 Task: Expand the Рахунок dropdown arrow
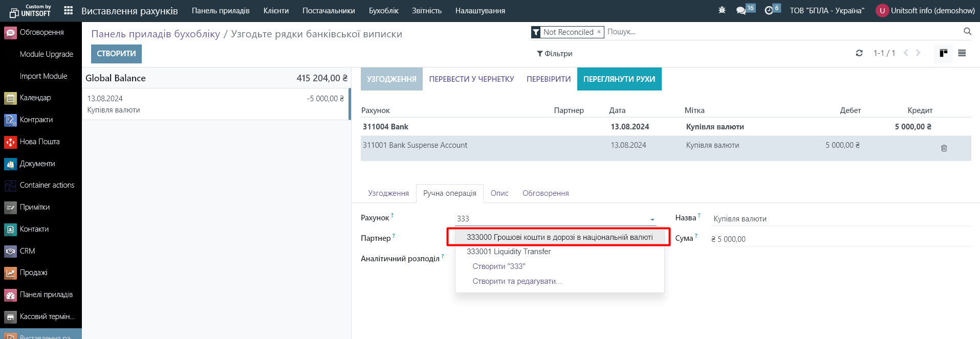click(x=652, y=219)
